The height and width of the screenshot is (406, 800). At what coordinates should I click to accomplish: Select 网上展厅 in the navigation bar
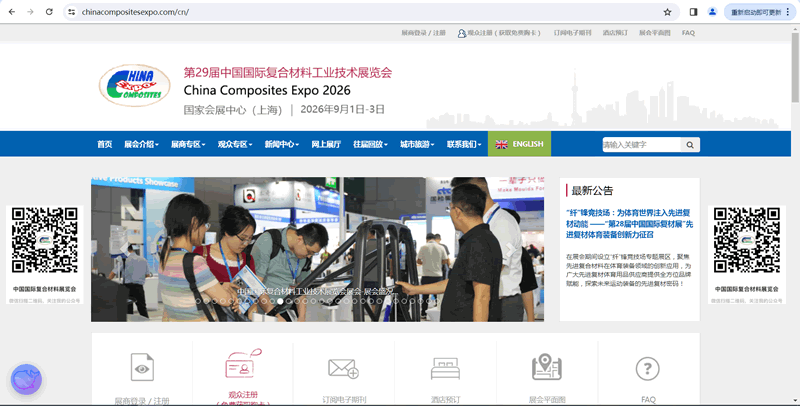coord(326,144)
